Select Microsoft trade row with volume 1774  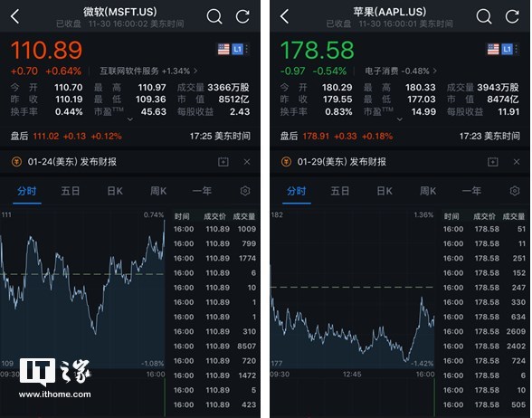click(215, 258)
